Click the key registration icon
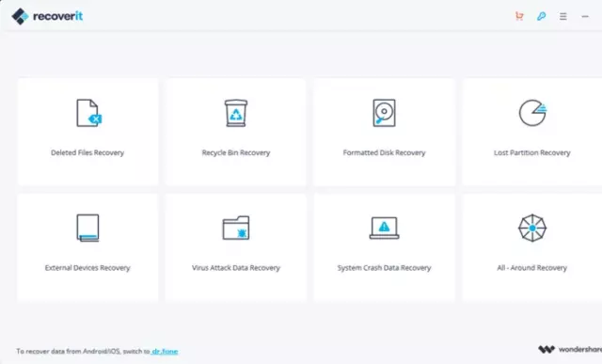This screenshot has width=602, height=364. 542,16
